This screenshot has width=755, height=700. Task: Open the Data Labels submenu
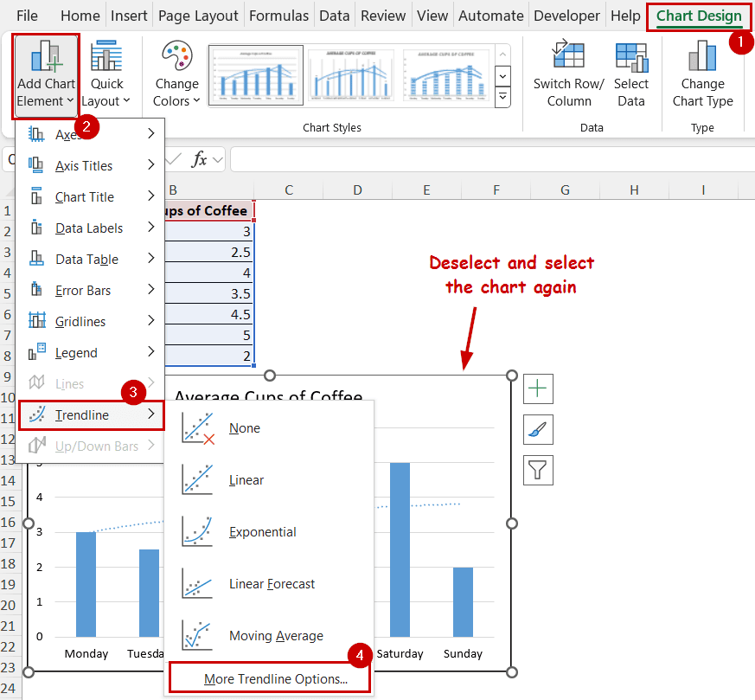(x=90, y=228)
